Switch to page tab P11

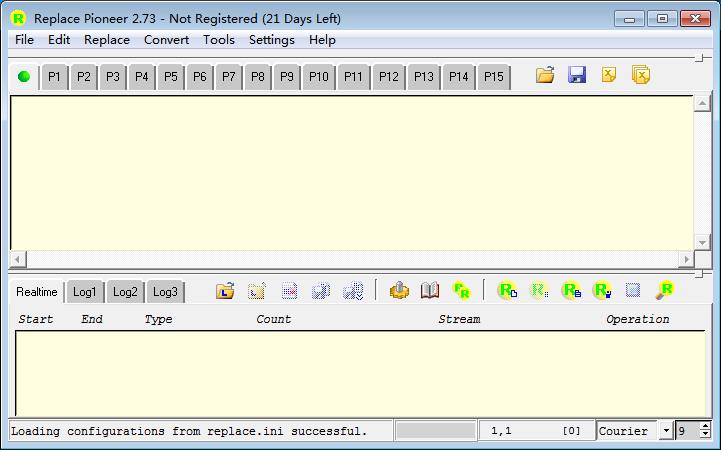click(353, 77)
